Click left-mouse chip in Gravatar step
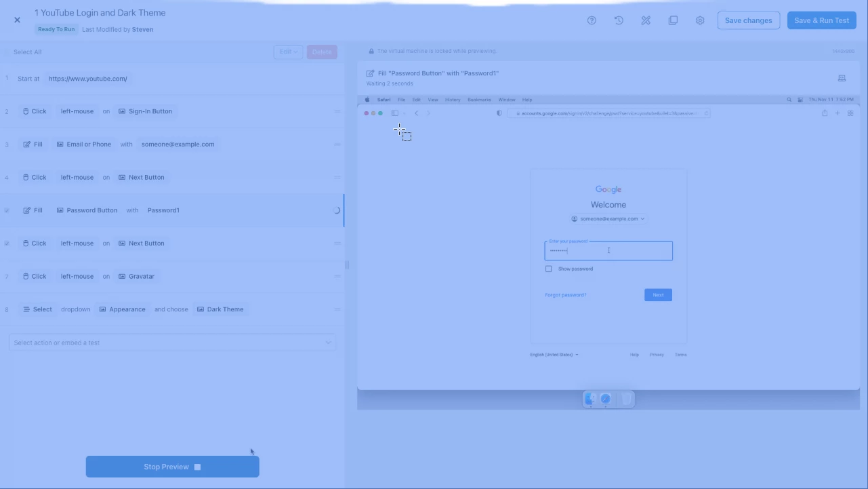The image size is (868, 489). (x=77, y=276)
